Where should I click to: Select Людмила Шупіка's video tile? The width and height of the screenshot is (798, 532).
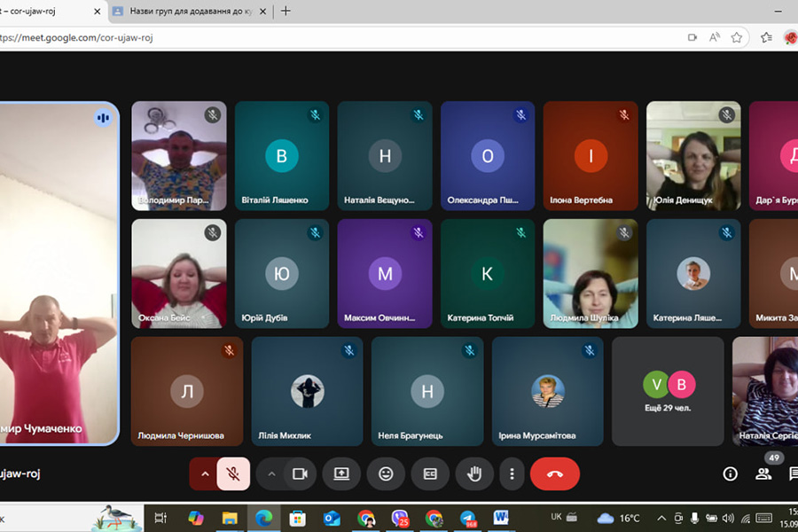pos(590,273)
